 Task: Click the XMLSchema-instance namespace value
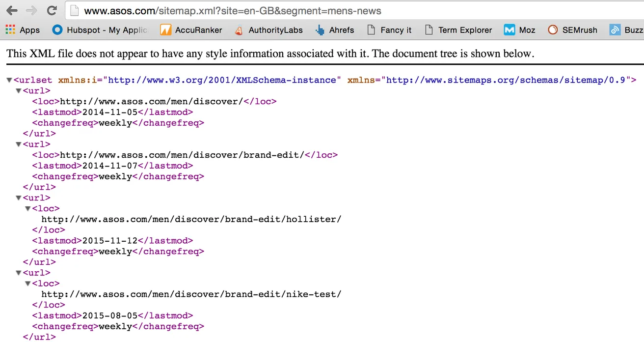(222, 80)
